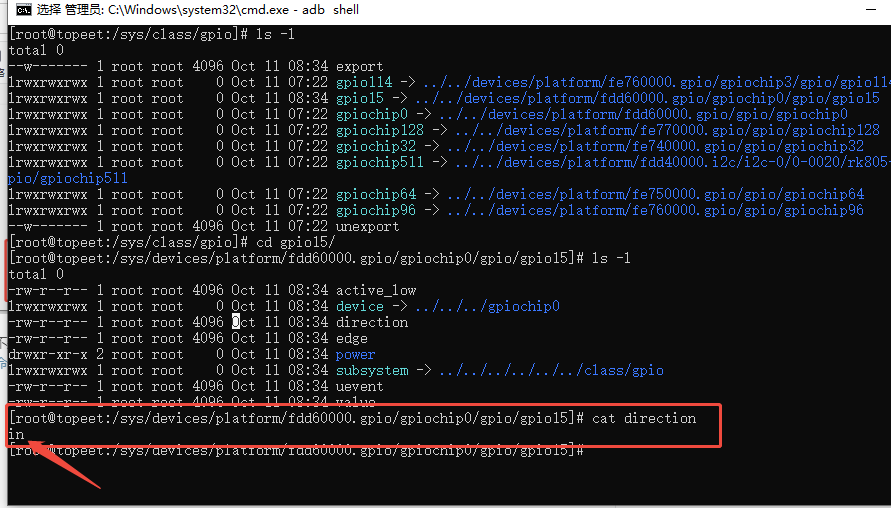Click the 'edge' file name

pos(352,339)
